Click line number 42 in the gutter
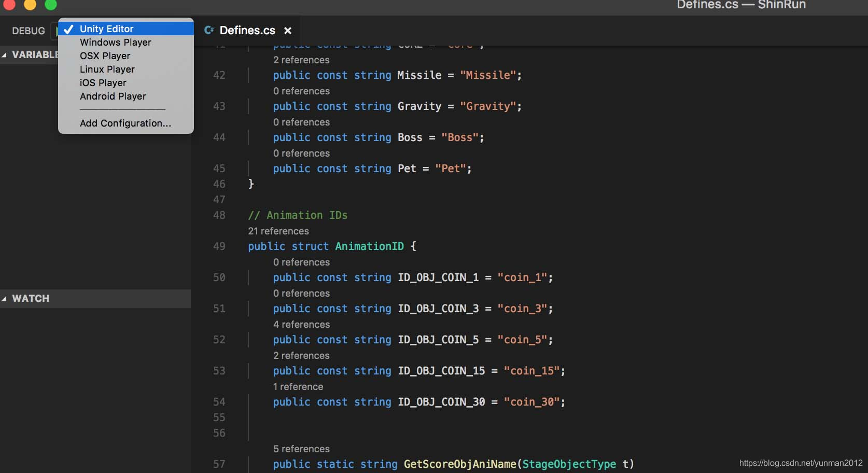 (x=219, y=75)
